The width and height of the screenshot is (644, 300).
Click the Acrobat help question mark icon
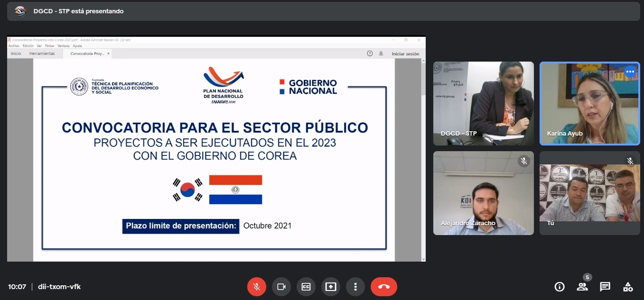click(x=370, y=54)
